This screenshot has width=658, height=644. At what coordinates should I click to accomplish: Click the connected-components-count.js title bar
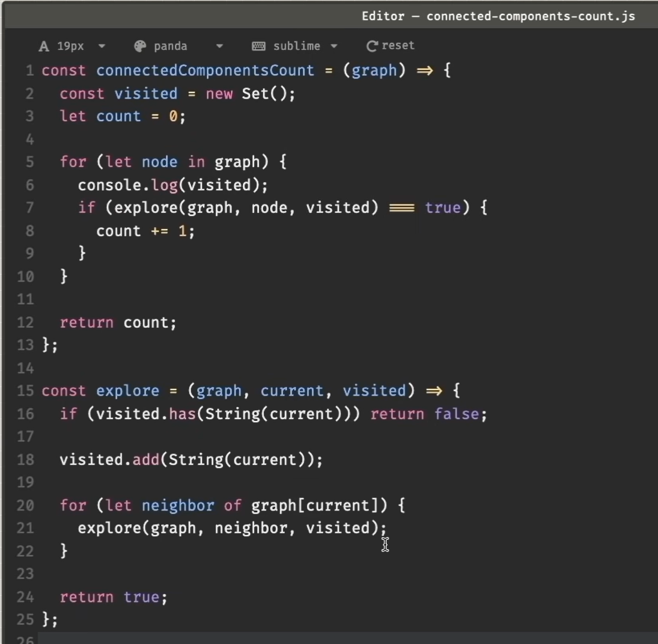tap(498, 16)
